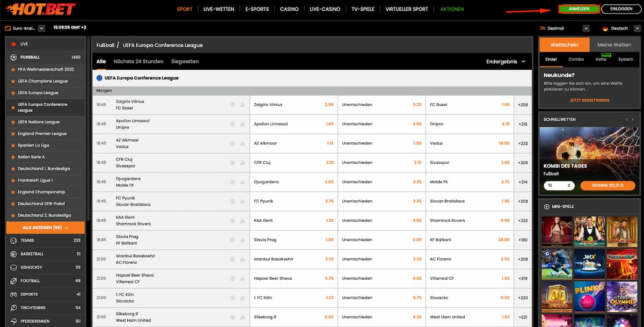Click the HOT.BET logo
644x327 pixels.
(40, 9)
